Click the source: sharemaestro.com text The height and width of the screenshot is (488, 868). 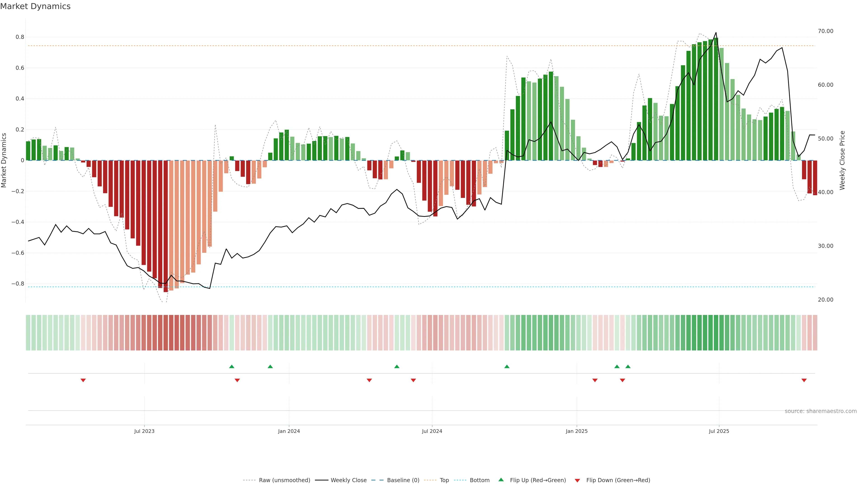click(821, 411)
